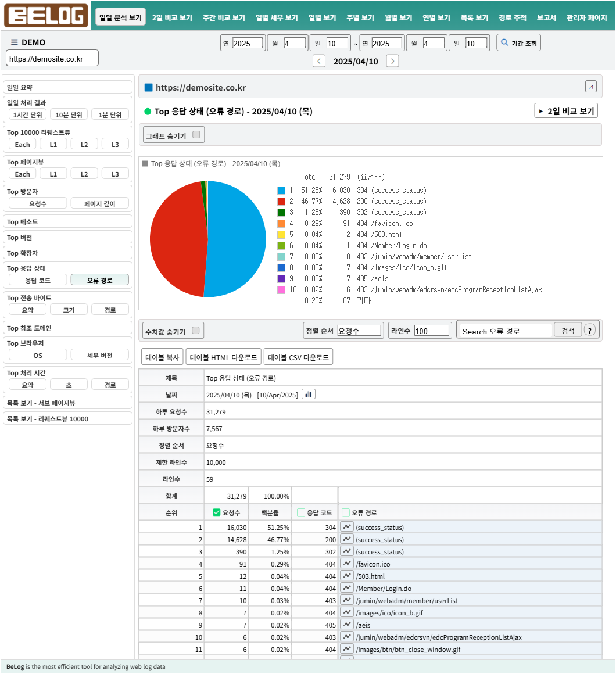Open the BELOG logo home link
616x674 pixels.
pyautogui.click(x=46, y=16)
